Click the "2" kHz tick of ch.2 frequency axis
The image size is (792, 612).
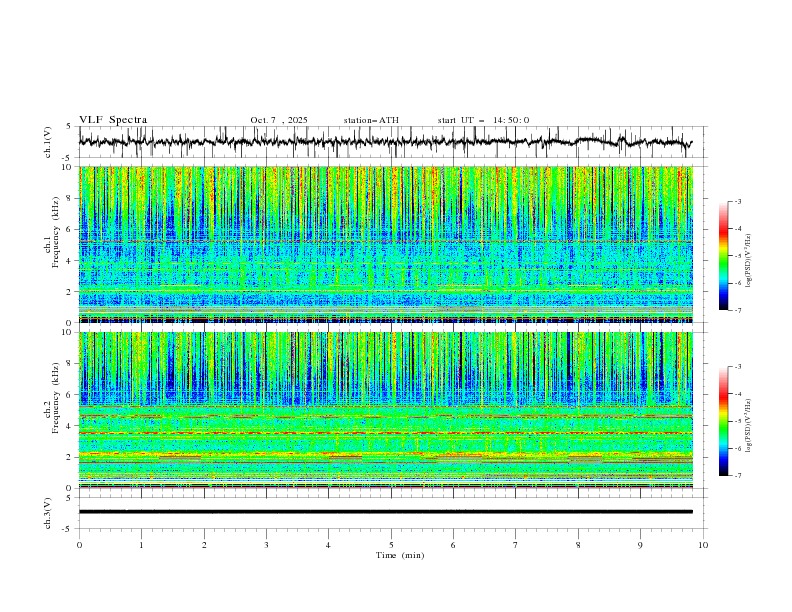[x=70, y=457]
